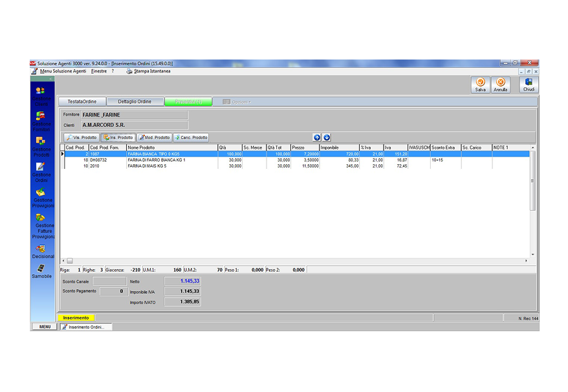Launch the Decisional module icon
Screen dimensions: 568x392
click(x=41, y=248)
